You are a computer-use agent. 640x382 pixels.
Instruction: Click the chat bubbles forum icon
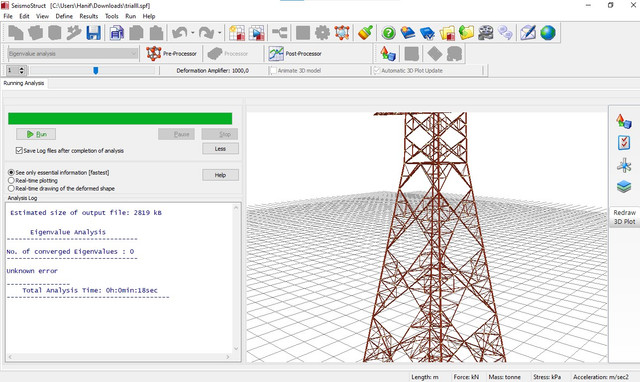[x=505, y=33]
